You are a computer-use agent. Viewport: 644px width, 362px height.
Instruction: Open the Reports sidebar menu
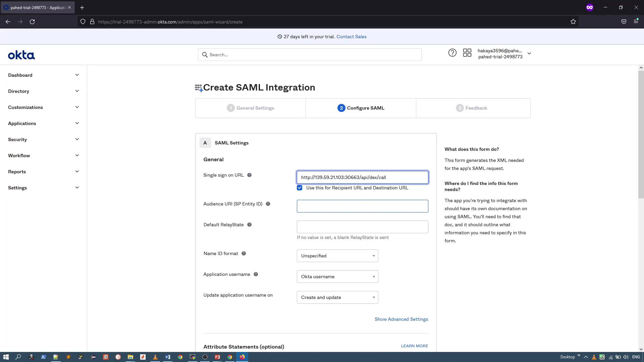43,172
